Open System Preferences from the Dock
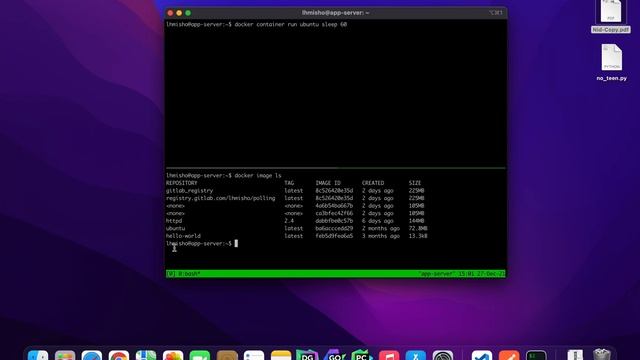The height and width of the screenshot is (360, 640). 443,355
